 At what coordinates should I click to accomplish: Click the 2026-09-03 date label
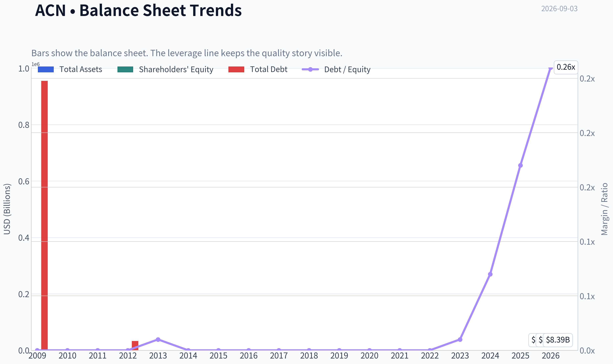click(559, 9)
